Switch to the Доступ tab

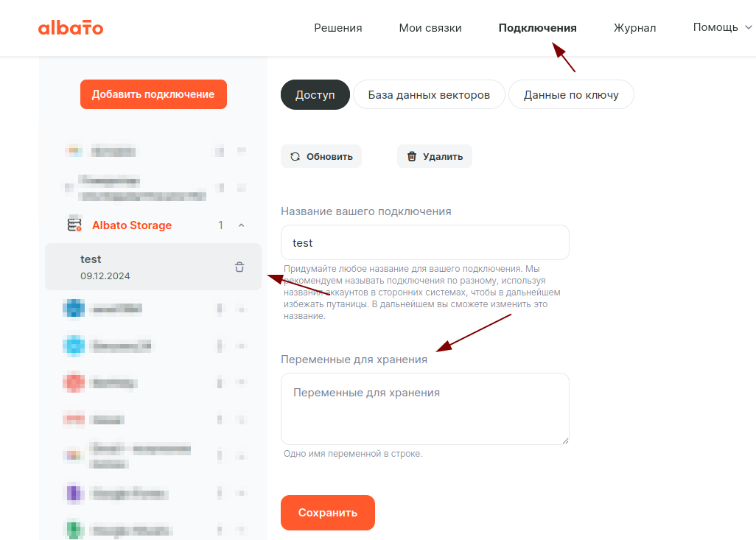pos(315,95)
